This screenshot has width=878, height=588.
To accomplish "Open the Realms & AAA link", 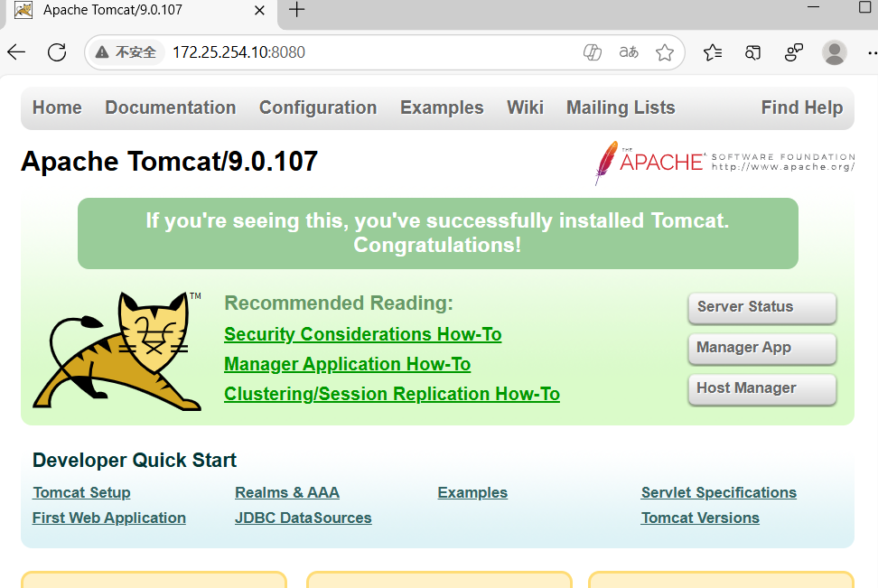I will click(x=287, y=492).
